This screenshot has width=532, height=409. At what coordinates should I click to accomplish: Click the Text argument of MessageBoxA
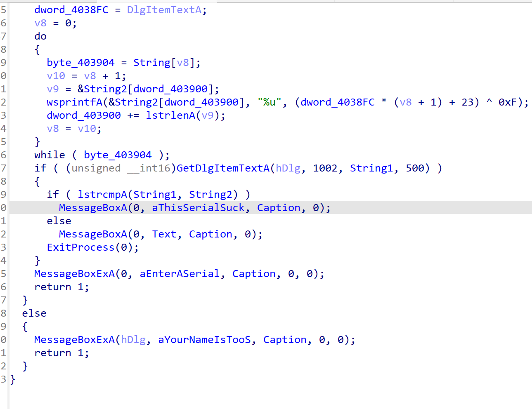164,234
